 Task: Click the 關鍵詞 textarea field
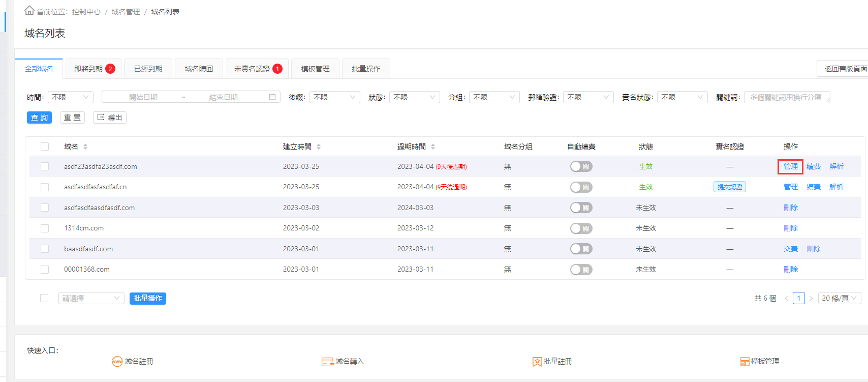tap(787, 97)
